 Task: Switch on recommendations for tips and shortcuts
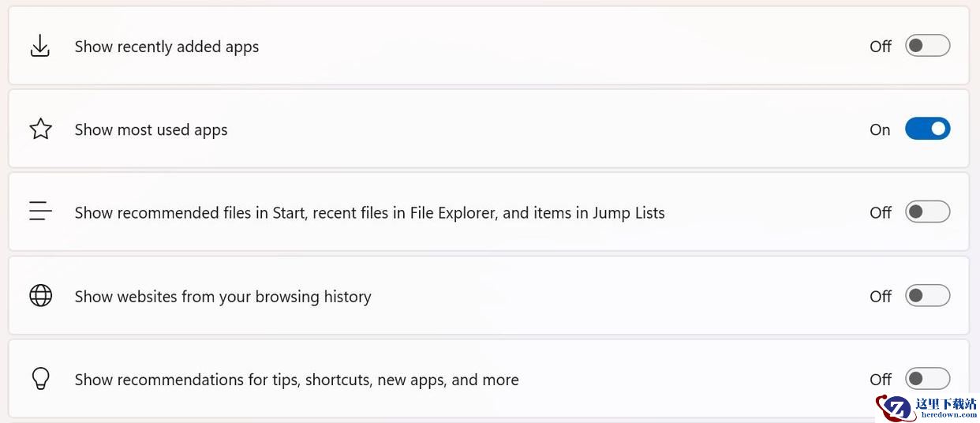tap(927, 379)
